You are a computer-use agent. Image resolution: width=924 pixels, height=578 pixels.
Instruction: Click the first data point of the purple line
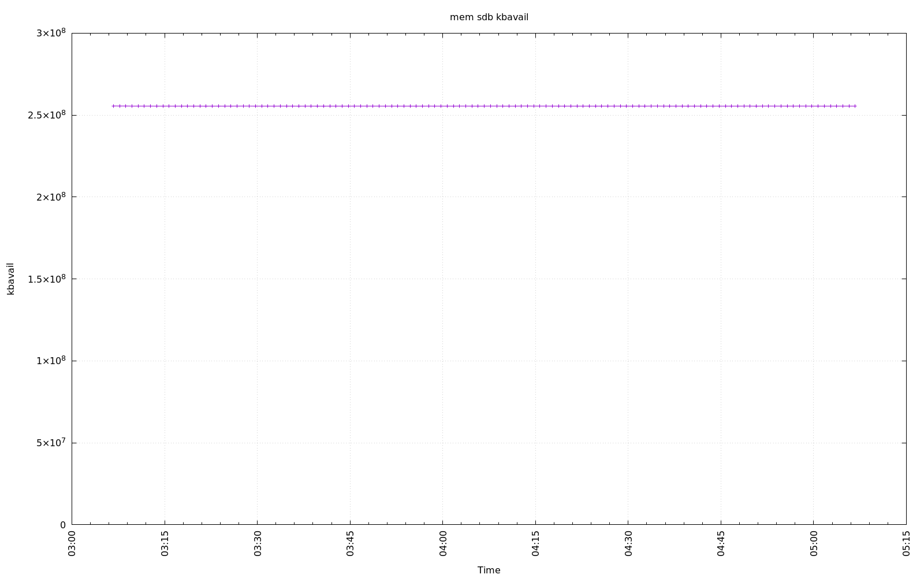pyautogui.click(x=113, y=106)
